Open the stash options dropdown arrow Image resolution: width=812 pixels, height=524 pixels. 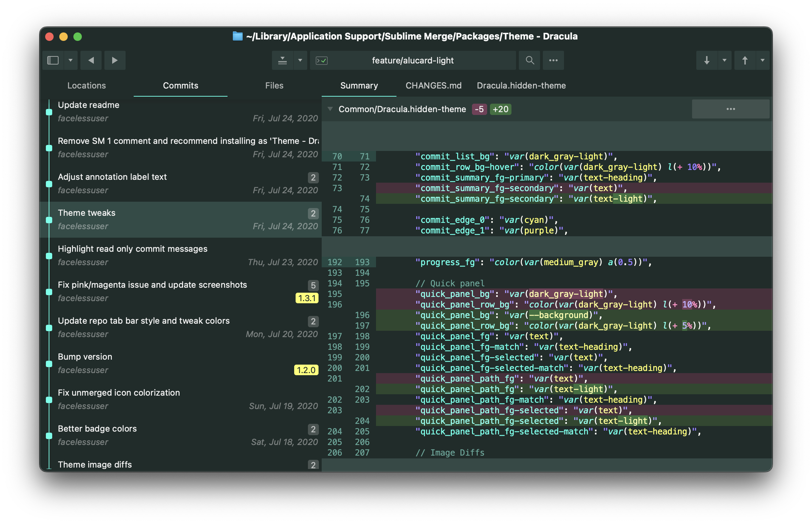pyautogui.click(x=300, y=60)
